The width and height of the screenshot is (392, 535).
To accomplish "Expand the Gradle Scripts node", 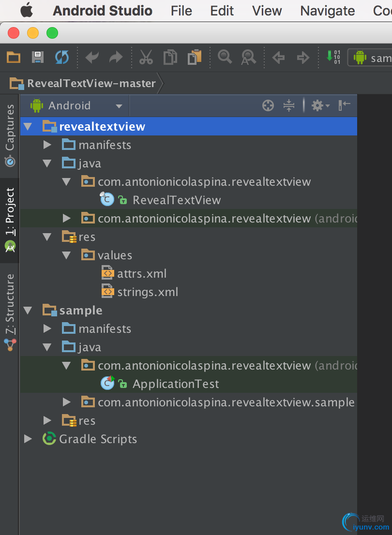I will [x=28, y=439].
